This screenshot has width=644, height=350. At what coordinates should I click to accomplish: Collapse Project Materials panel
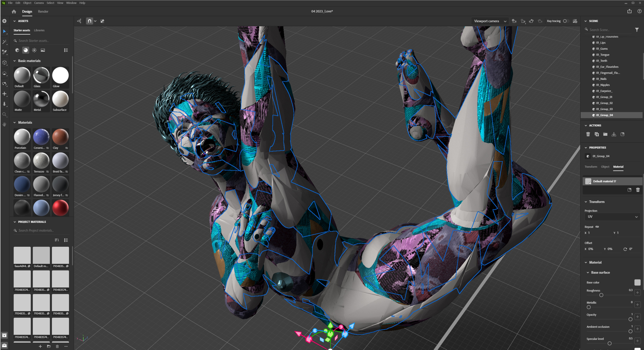14,222
